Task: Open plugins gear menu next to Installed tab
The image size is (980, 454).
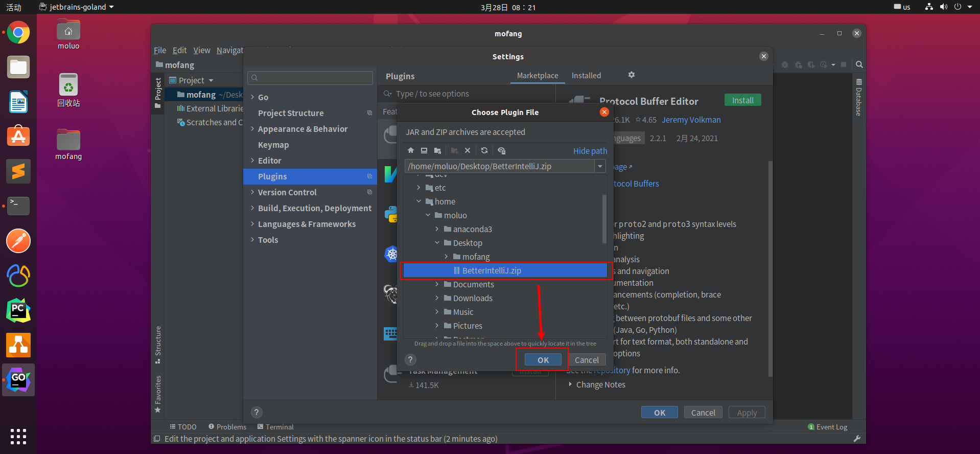Action: 632,75
